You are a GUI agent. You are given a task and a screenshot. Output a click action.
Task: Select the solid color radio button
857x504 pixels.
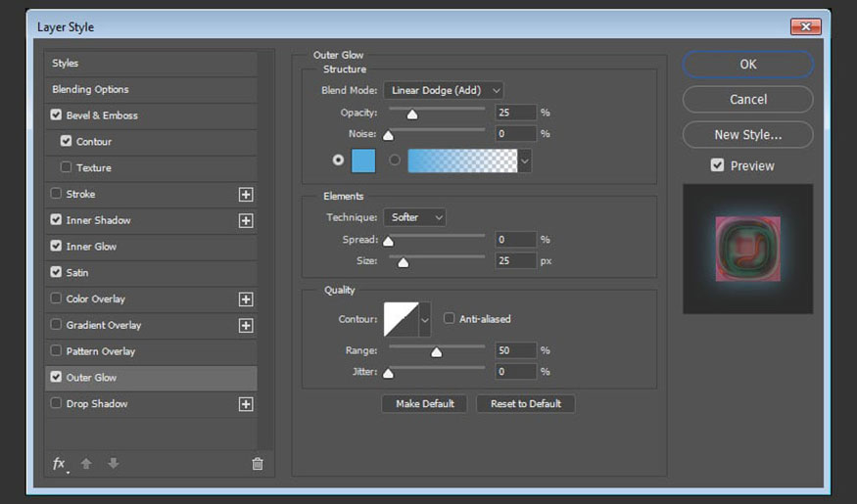[x=338, y=160]
